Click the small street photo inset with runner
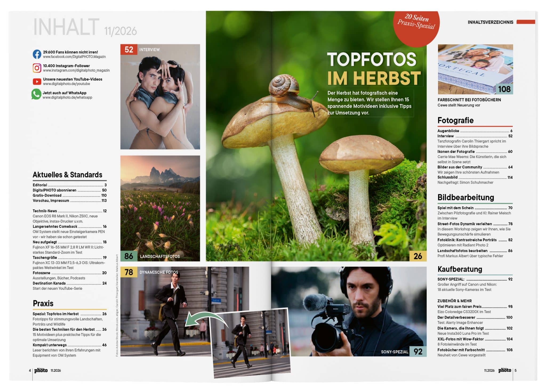 [x=251, y=343]
